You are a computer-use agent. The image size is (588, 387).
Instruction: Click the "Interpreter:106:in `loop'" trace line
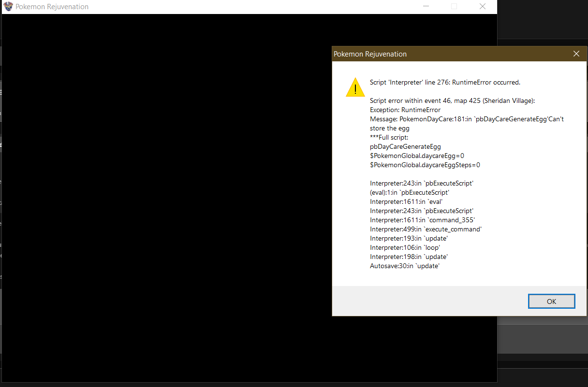(x=405, y=247)
